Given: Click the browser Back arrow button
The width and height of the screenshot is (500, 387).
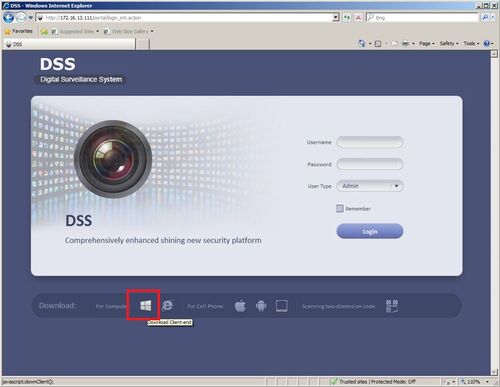Looking at the screenshot, I should pos(9,18).
